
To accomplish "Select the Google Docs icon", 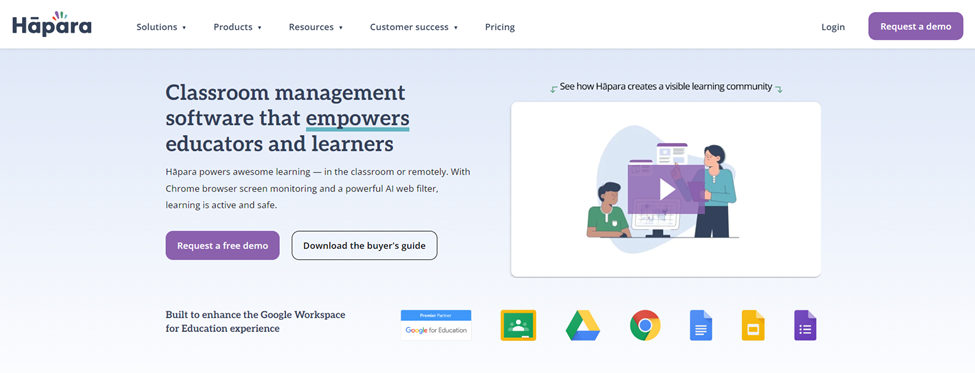I will pyautogui.click(x=701, y=325).
